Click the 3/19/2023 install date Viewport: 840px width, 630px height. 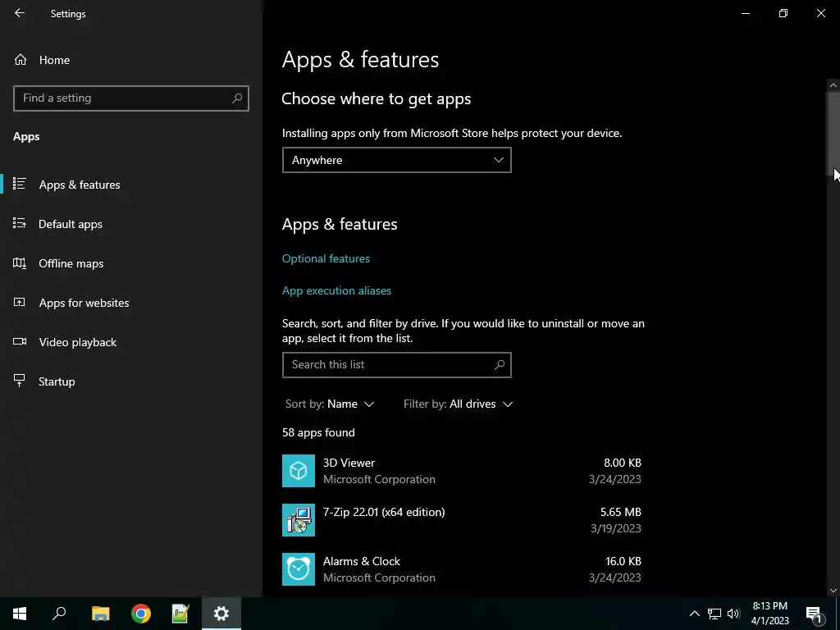pyautogui.click(x=615, y=528)
